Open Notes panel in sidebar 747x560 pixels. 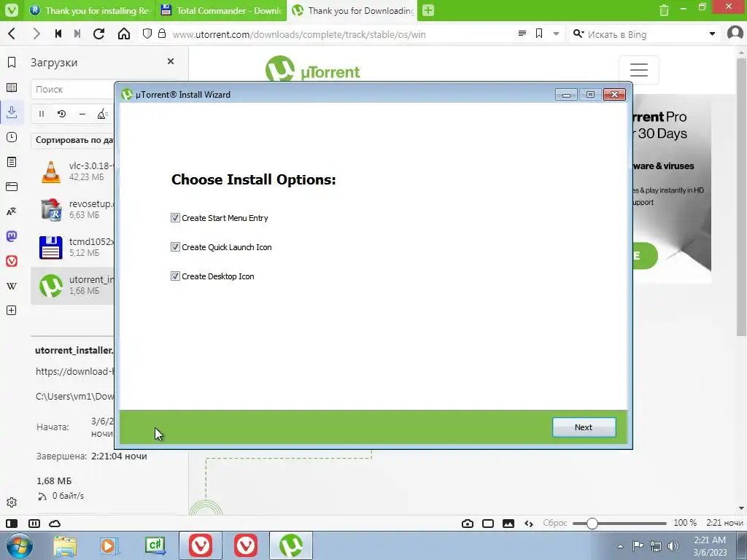(12, 162)
